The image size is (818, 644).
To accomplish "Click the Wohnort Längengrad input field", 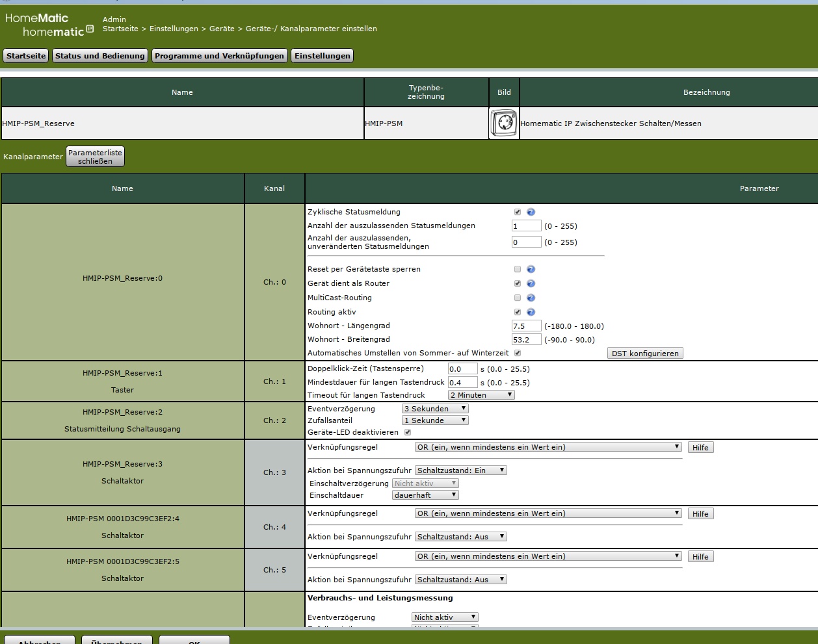I will (526, 326).
